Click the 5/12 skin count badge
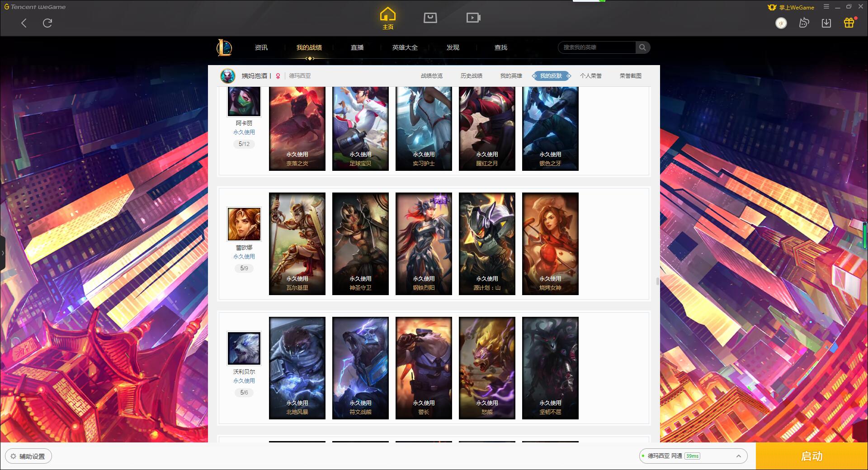868x470 pixels. pos(244,144)
